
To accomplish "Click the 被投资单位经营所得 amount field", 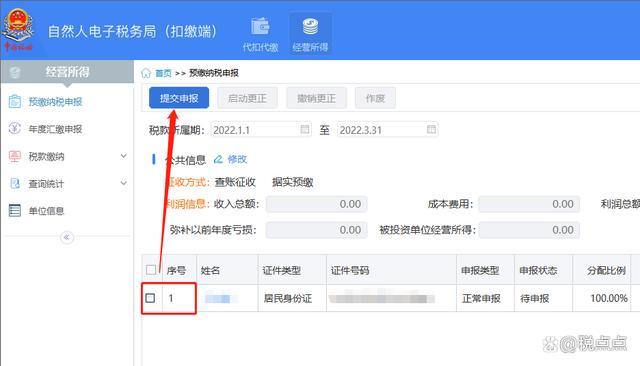I will point(529,230).
